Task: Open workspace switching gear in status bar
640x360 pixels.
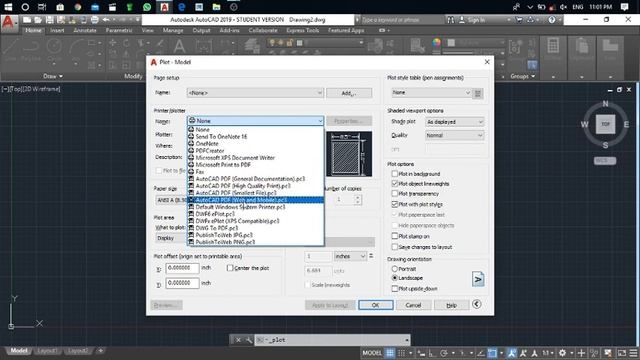Action: point(562,353)
